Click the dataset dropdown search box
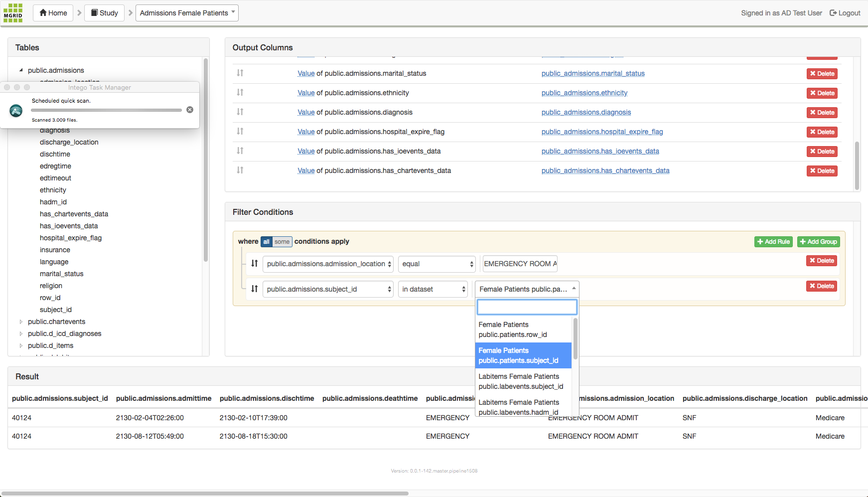The height and width of the screenshot is (497, 868). tap(527, 307)
